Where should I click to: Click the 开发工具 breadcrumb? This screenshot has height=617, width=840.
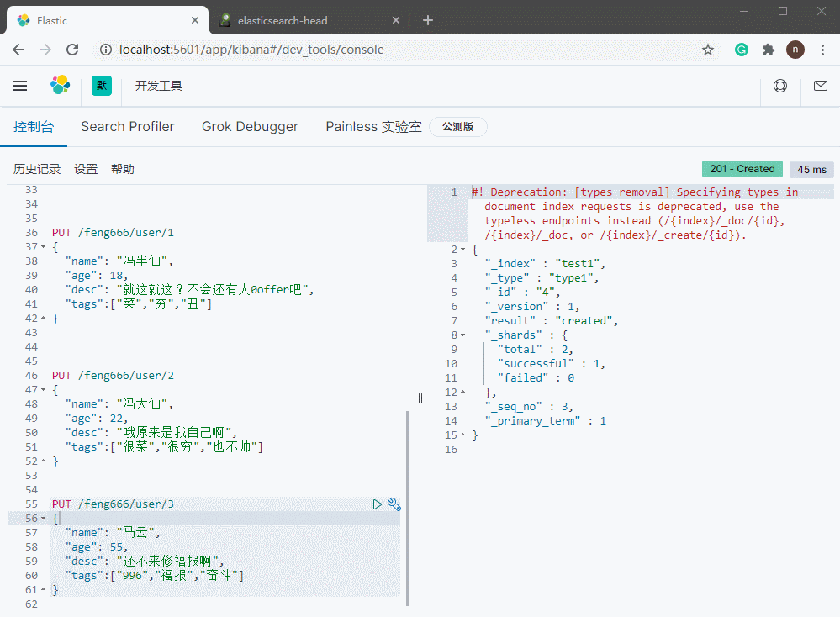tap(159, 86)
